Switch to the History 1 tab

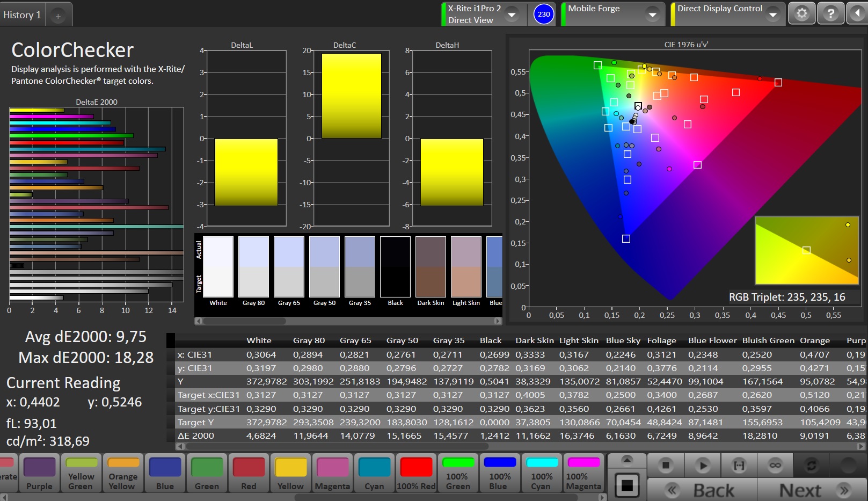(x=22, y=15)
